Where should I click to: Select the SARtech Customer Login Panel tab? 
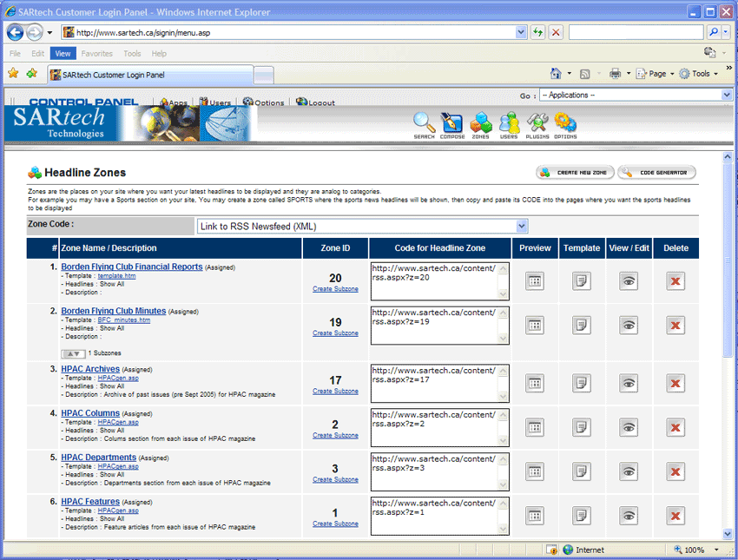(x=150, y=75)
